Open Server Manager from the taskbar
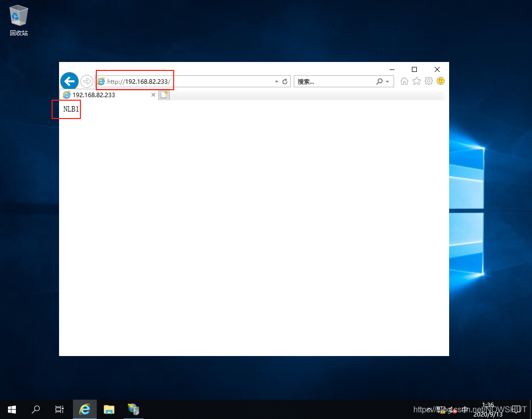The width and height of the screenshot is (532, 419). [133, 409]
